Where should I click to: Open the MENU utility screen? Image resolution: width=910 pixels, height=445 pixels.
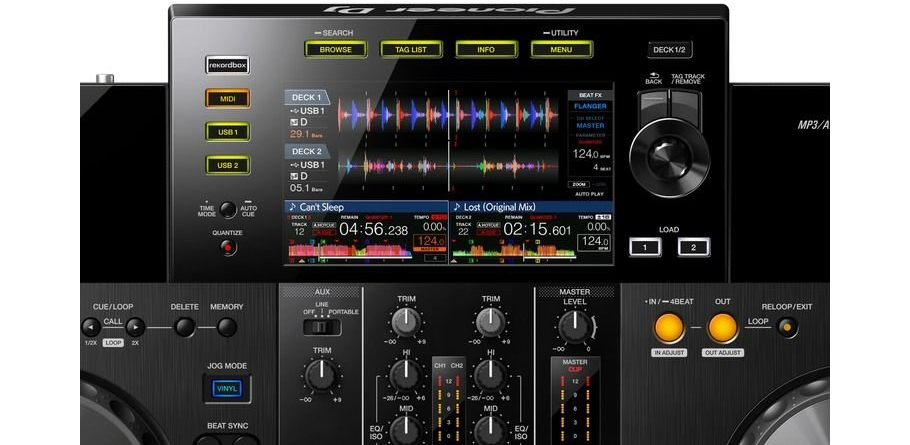[561, 49]
